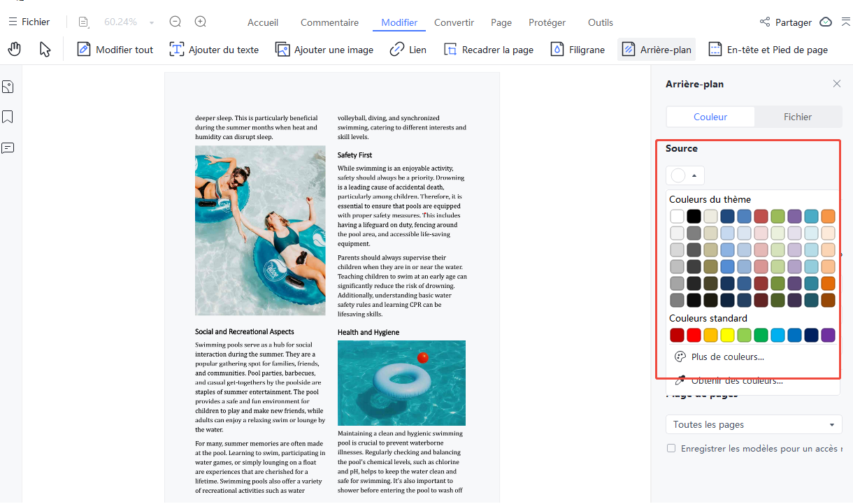Pick the bright red standard color swatch
This screenshot has width=853, height=504.
point(694,336)
